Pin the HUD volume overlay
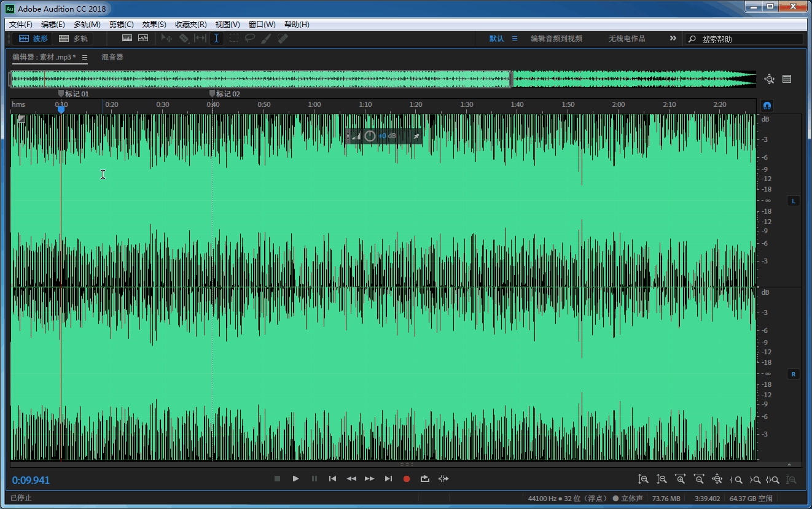This screenshot has width=812, height=509. [x=416, y=136]
